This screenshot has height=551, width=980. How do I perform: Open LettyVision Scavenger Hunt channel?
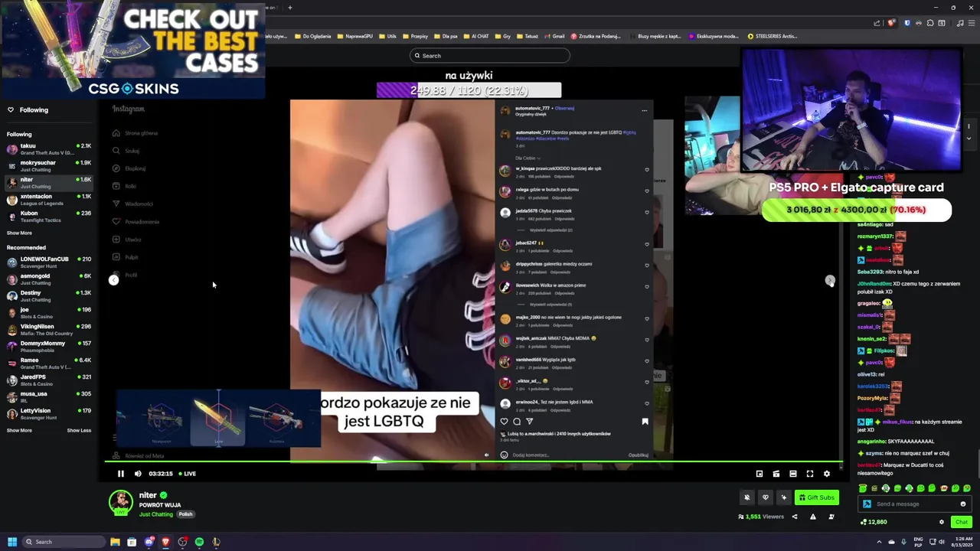click(x=49, y=413)
